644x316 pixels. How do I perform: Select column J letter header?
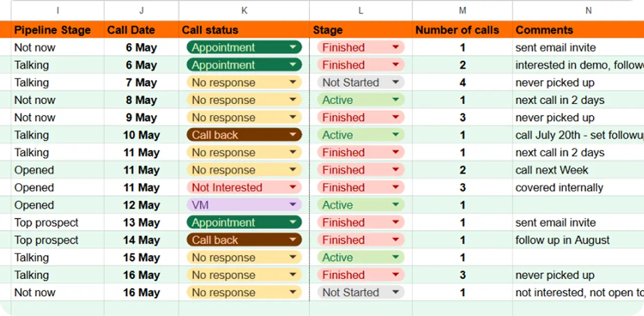[141, 11]
